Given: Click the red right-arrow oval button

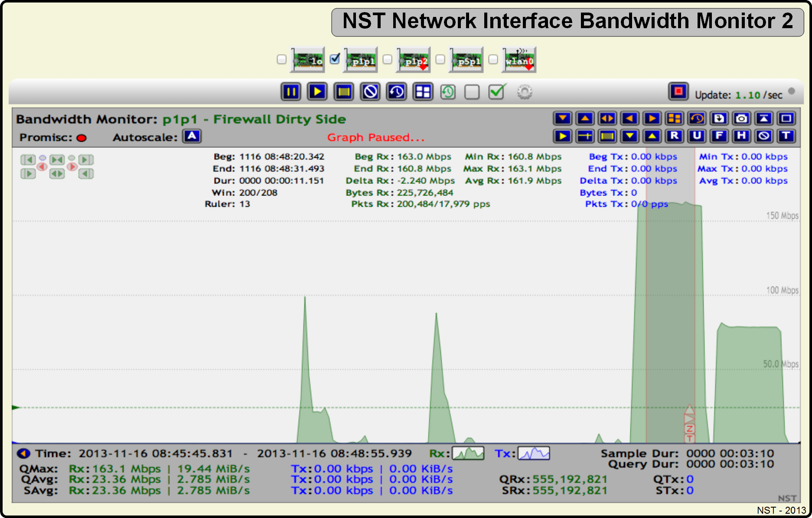Looking at the screenshot, I should pos(72,167).
